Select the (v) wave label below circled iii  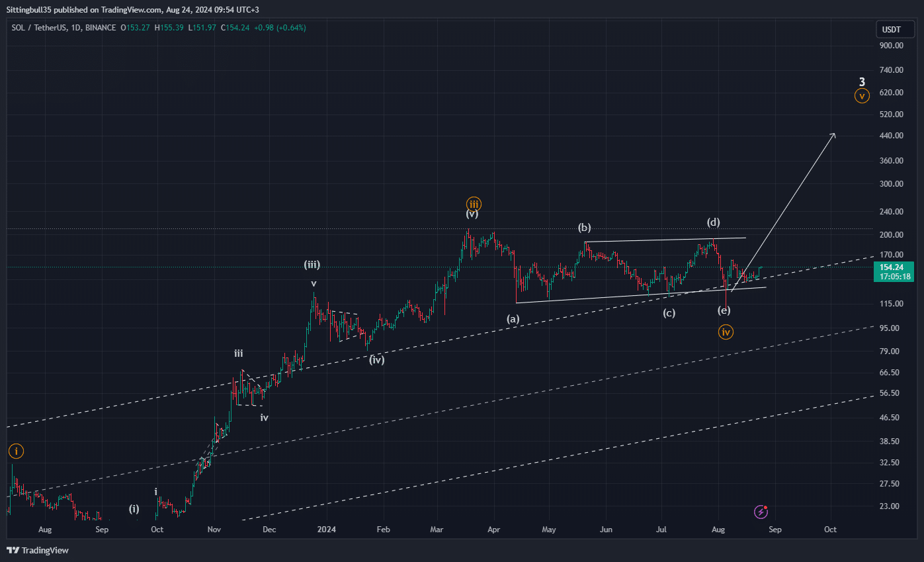[x=472, y=214]
